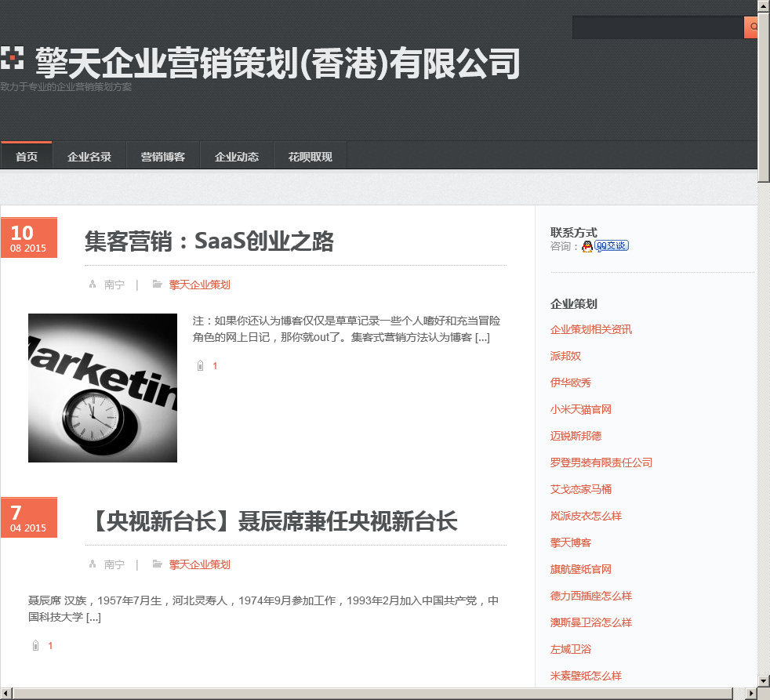The width and height of the screenshot is (770, 700).
Task: Open sidebar link 擎天博客
Action: click(x=571, y=542)
